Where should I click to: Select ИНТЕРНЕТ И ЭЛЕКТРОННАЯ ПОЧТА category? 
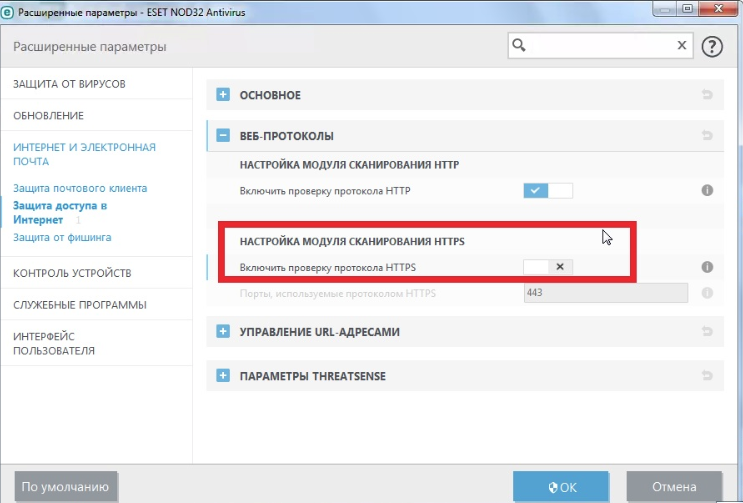(x=84, y=154)
